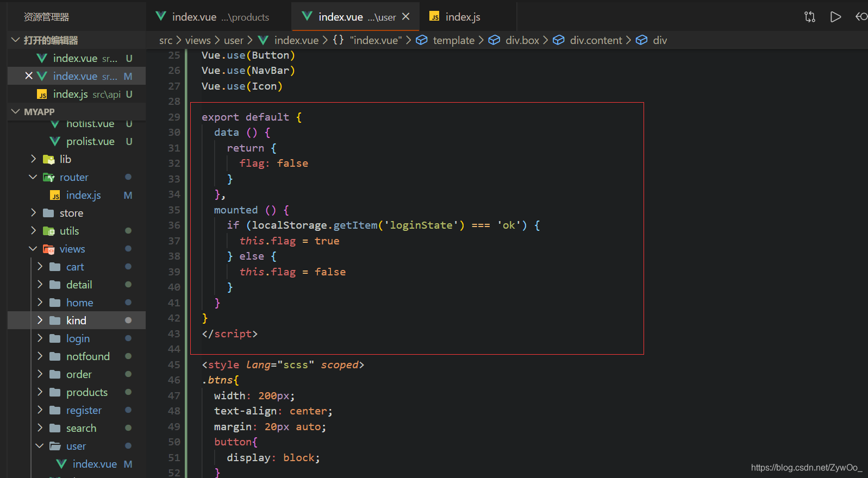Click 'export default' on line 29

tap(245, 117)
